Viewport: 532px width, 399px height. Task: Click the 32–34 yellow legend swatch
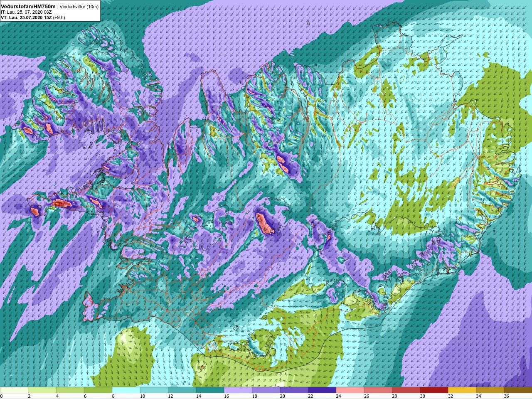click(462, 390)
